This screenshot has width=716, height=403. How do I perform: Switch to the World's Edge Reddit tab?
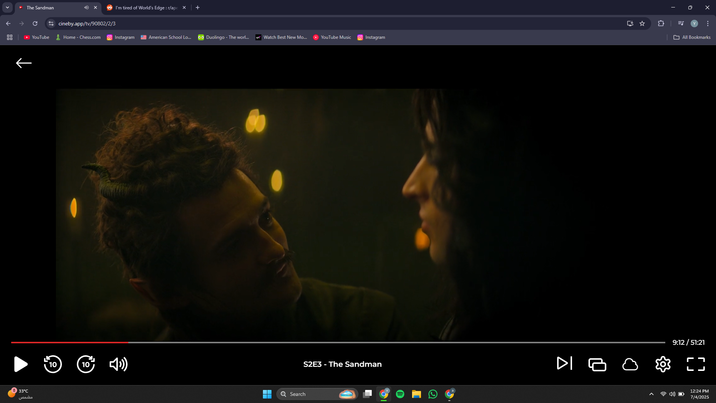tap(146, 8)
